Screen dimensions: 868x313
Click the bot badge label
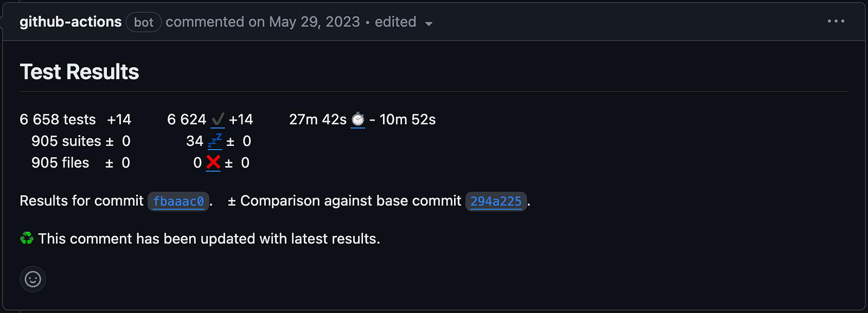144,22
